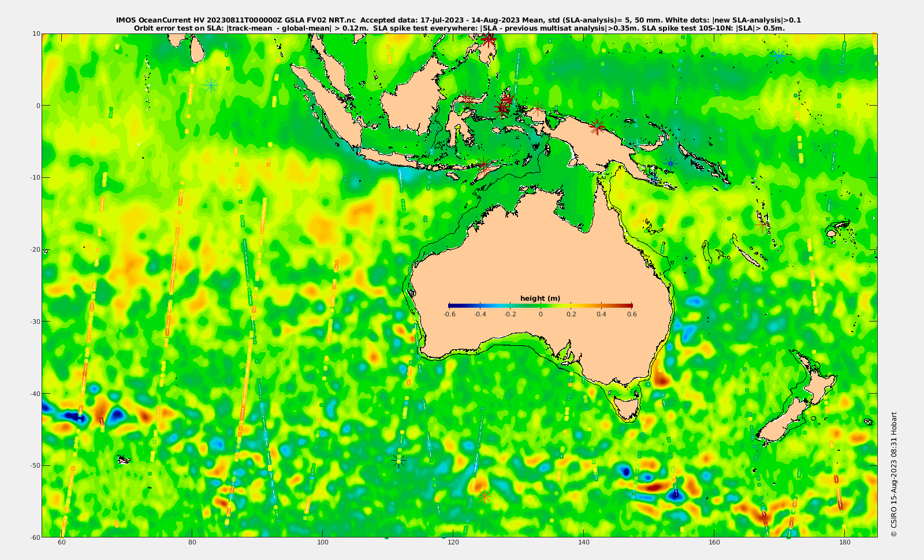Click the latitude 10 tick label
The image size is (924, 560).
[x=36, y=33]
